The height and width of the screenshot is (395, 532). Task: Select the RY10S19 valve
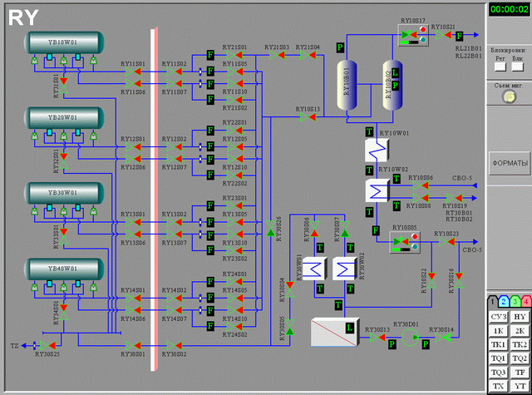[454, 198]
